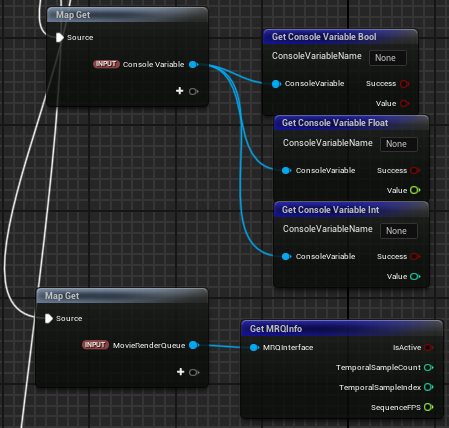
Task: Select the Get Console Variable Float node title
Action: click(x=335, y=123)
